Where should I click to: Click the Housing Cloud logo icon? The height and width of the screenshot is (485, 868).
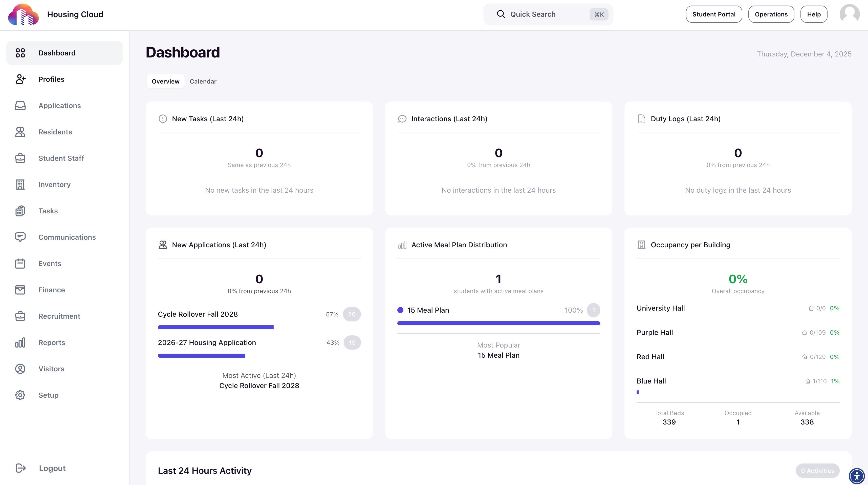[x=23, y=14]
